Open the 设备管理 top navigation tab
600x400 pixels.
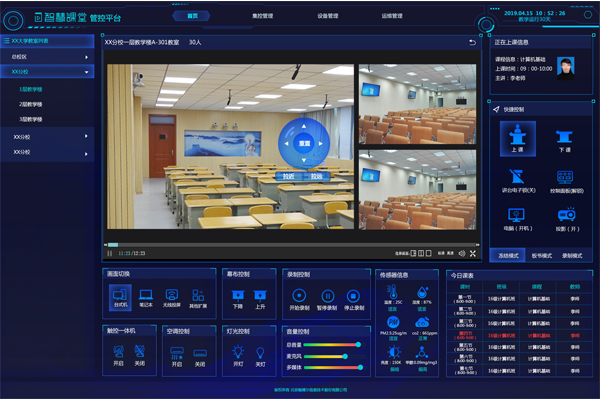(327, 16)
